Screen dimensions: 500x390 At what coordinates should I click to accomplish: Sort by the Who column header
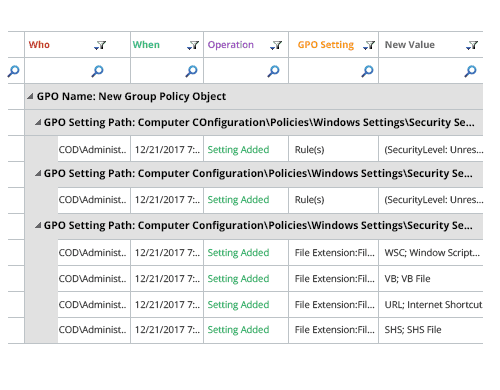click(x=39, y=45)
